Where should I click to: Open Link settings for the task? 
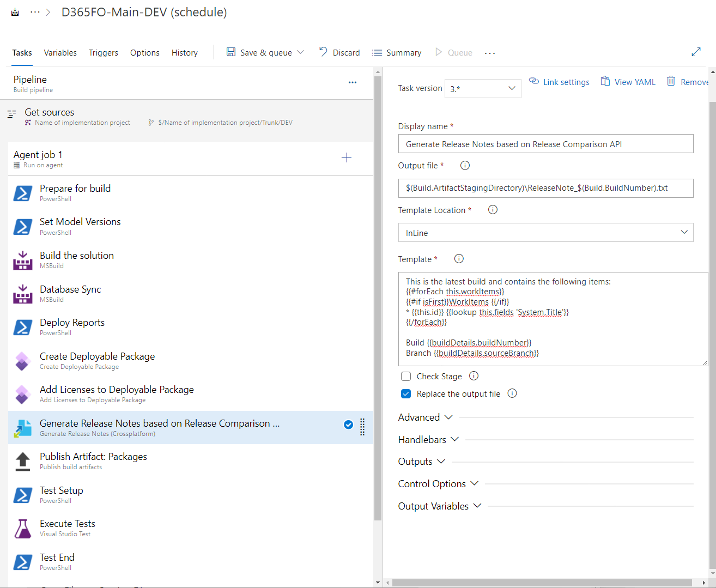(x=559, y=82)
